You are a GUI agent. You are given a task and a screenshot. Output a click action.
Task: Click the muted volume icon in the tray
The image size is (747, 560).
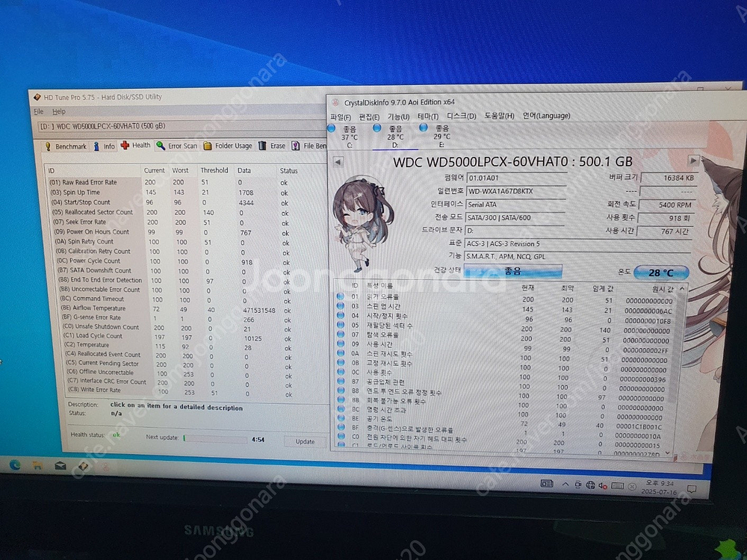tap(603, 485)
